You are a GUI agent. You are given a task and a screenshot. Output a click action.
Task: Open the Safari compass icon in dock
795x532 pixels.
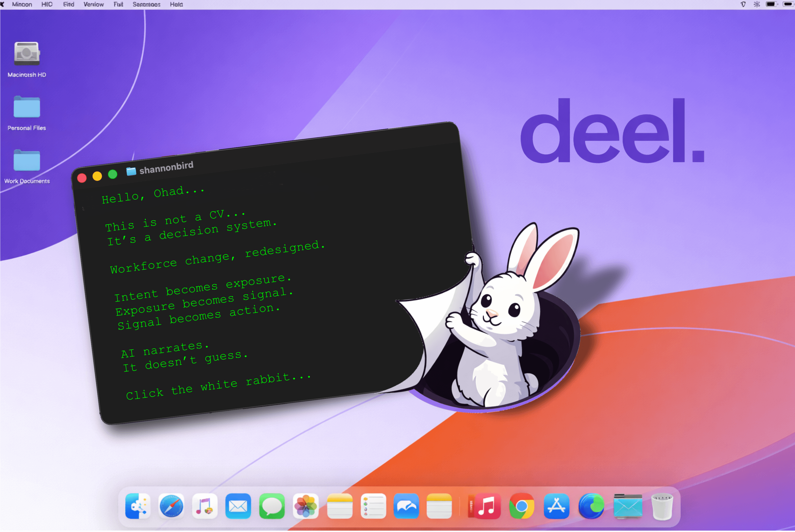tap(171, 506)
